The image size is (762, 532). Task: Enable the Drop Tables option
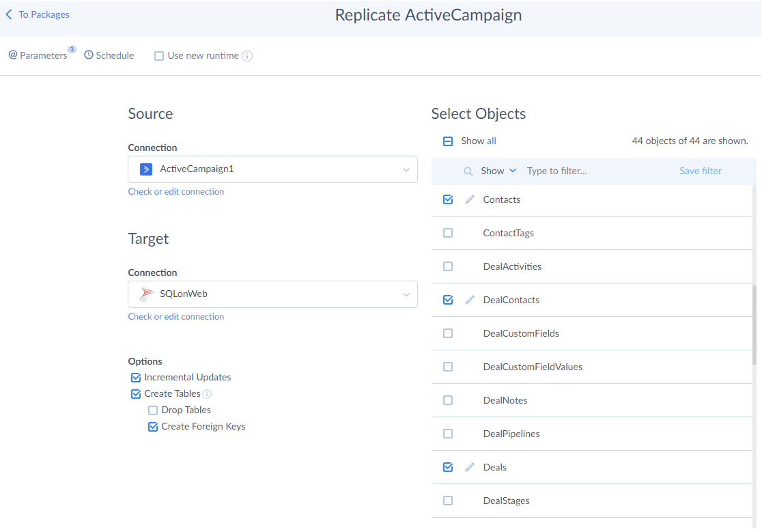[x=153, y=410]
